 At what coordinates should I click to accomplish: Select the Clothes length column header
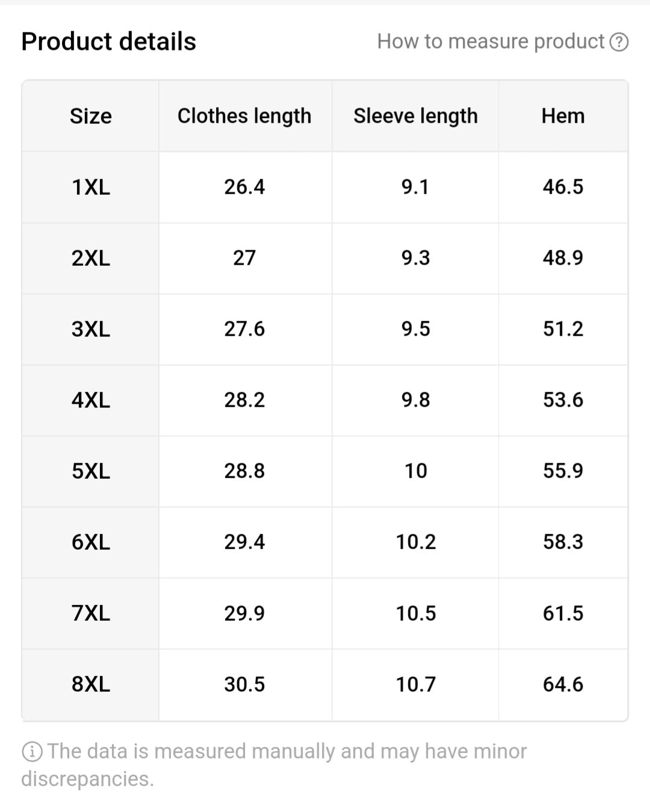tap(244, 115)
